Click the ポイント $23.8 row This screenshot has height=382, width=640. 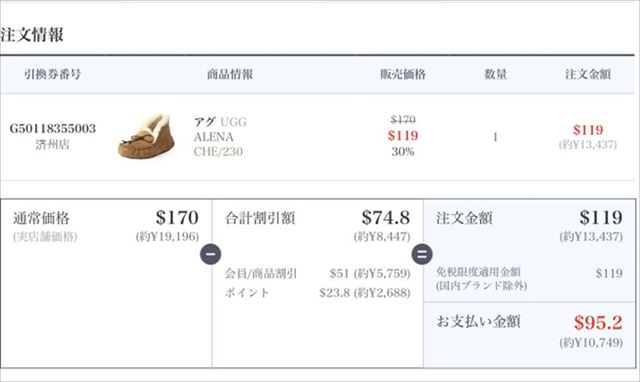point(318,293)
